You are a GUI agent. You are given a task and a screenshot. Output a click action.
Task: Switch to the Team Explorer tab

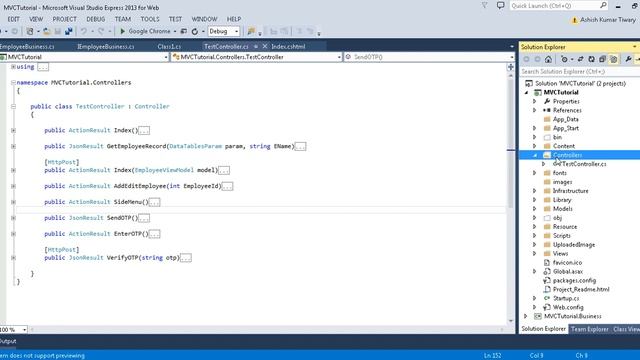tap(589, 329)
